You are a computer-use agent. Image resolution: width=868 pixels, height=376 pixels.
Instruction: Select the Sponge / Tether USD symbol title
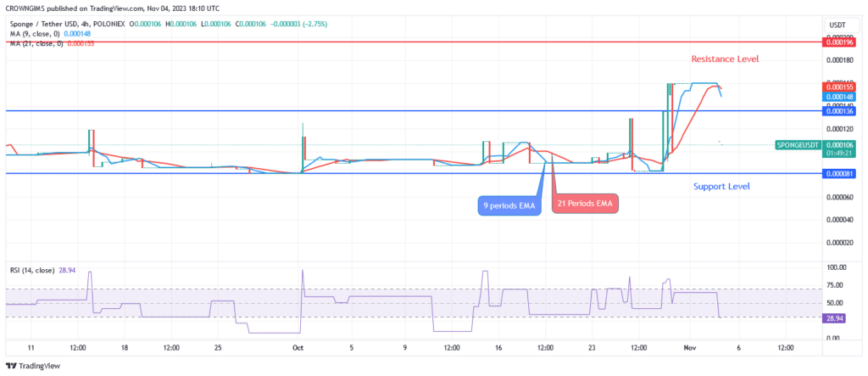pyautogui.click(x=67, y=24)
